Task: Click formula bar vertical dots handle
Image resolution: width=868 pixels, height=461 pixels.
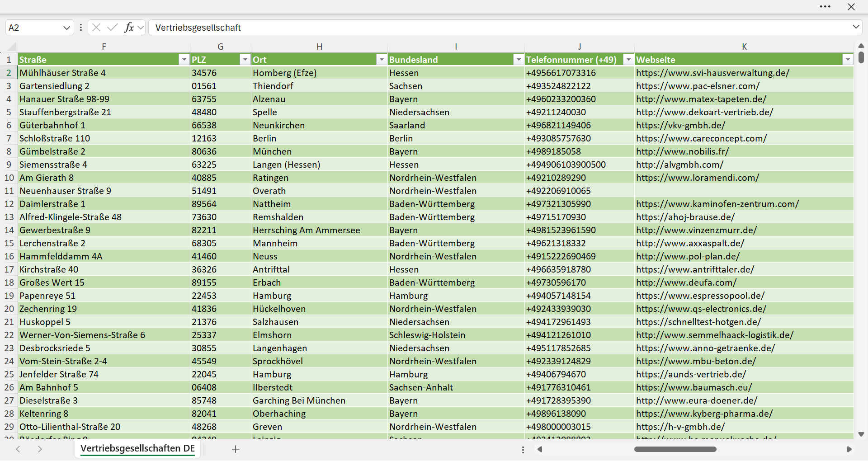Action: 81,28
